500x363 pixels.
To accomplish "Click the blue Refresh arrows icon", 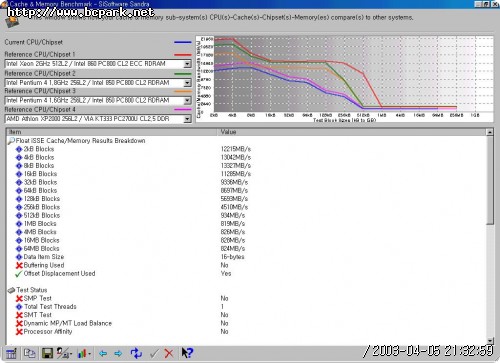I will [136, 353].
